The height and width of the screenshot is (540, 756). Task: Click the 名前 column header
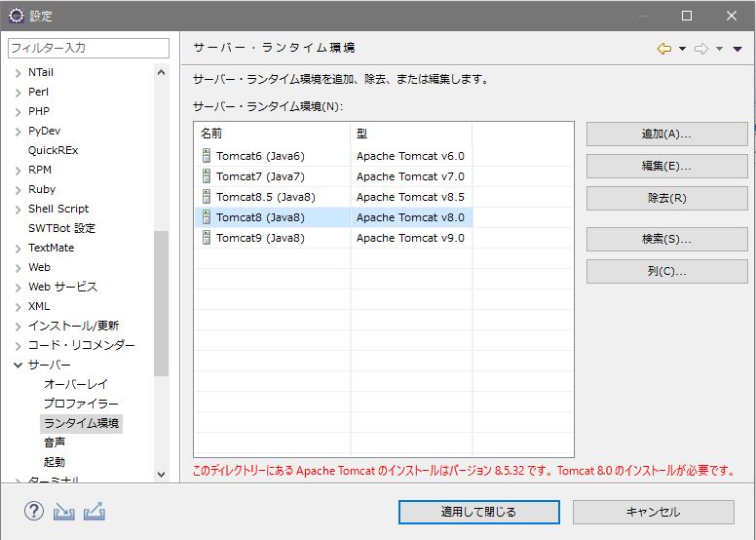[273, 134]
